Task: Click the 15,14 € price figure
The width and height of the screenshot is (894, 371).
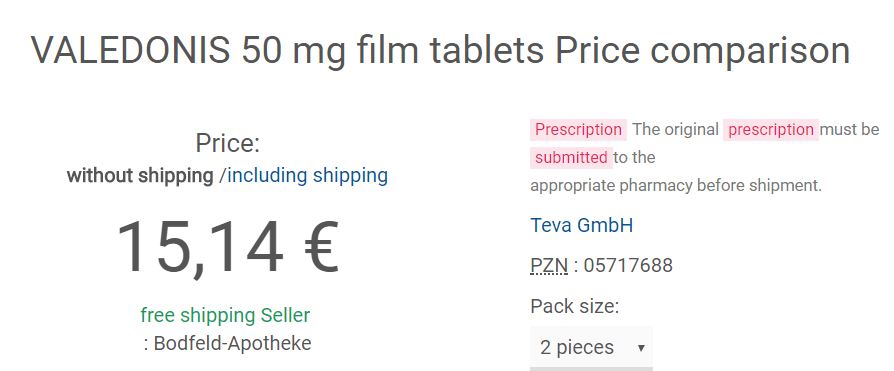Action: tap(227, 247)
